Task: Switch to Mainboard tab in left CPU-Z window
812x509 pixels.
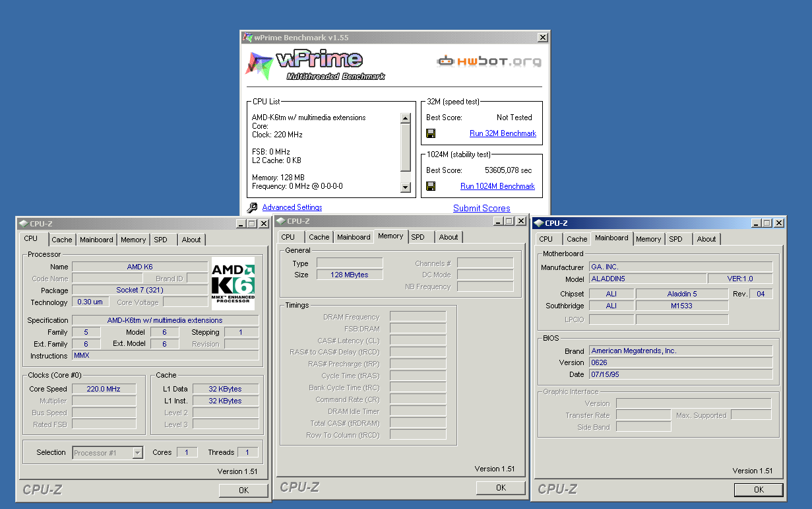Action: (96, 240)
